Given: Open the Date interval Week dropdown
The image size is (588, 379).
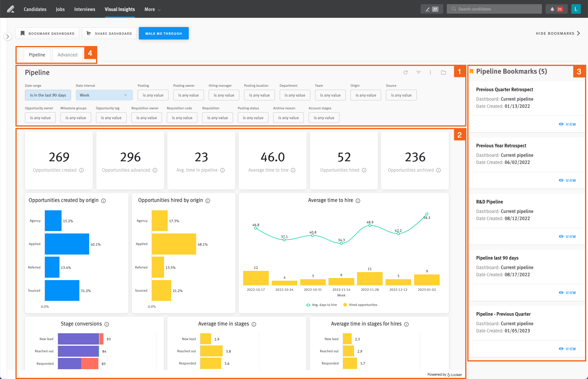Looking at the screenshot, I should [x=104, y=95].
